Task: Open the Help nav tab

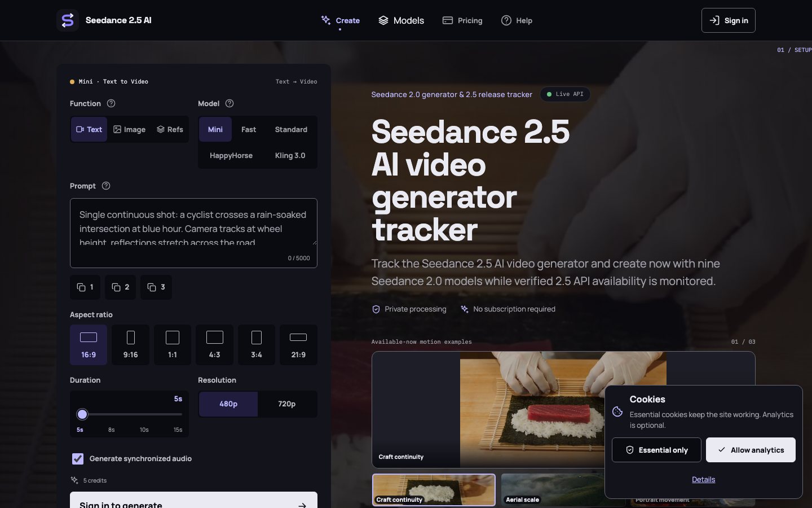Action: click(517, 20)
